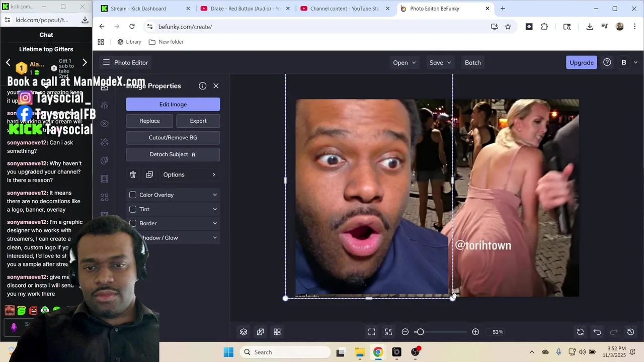Expand the Border section chevron
The width and height of the screenshot is (644, 362).
(x=215, y=223)
